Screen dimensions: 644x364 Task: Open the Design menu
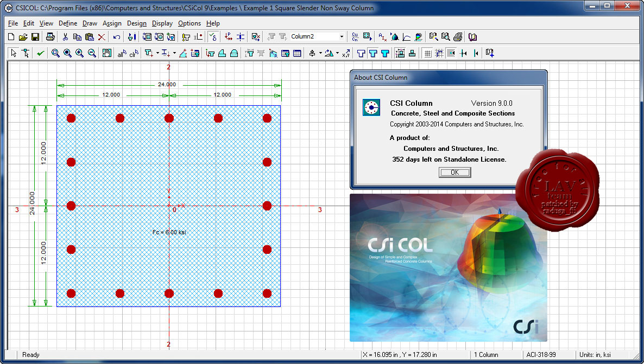(136, 23)
